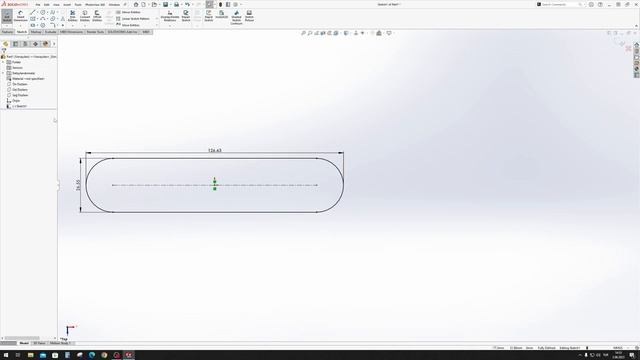This screenshot has width=640, height=360.
Task: Click the New document icon
Action: pos(144,4)
